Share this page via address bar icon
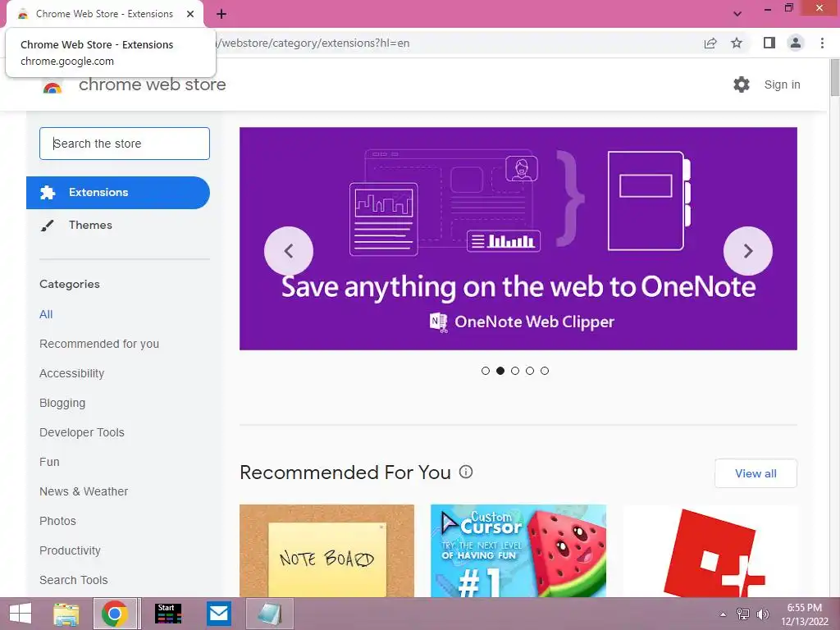Image resolution: width=840 pixels, height=630 pixels. pos(710,43)
